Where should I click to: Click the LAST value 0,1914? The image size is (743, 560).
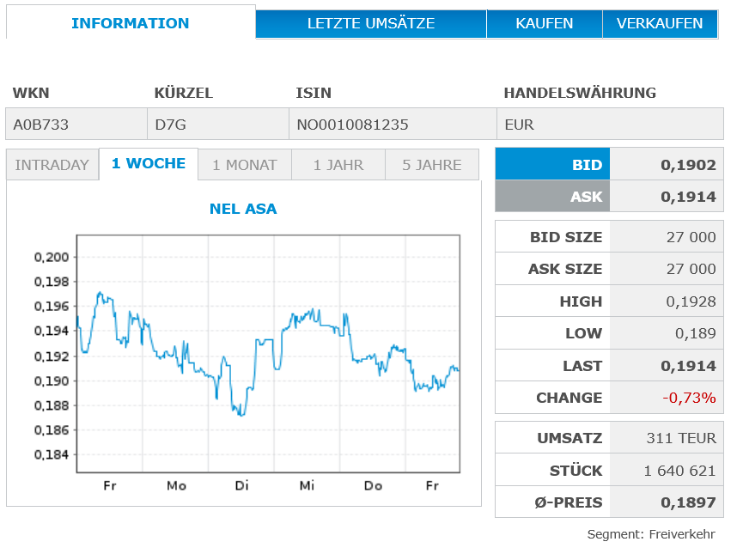(688, 366)
